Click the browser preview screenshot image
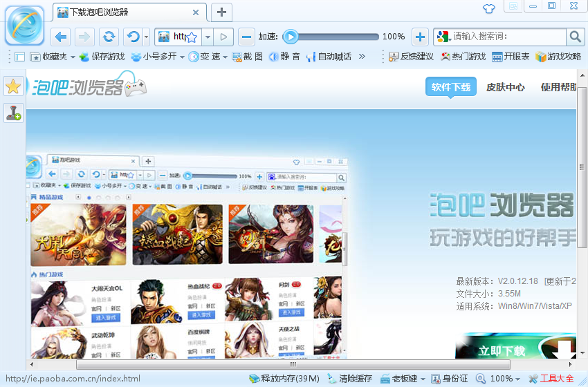 pos(187,256)
